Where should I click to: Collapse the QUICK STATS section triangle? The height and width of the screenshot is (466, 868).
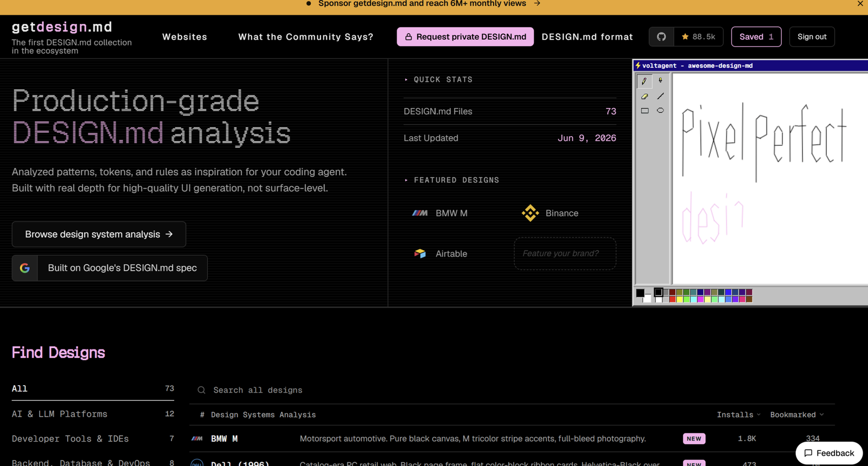click(406, 80)
